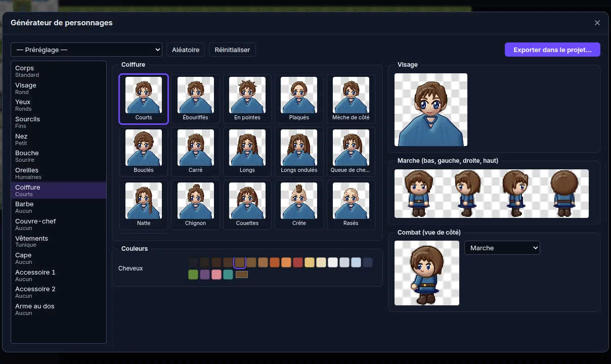
Task: Open the Arme au dos category
Action: pos(59,309)
